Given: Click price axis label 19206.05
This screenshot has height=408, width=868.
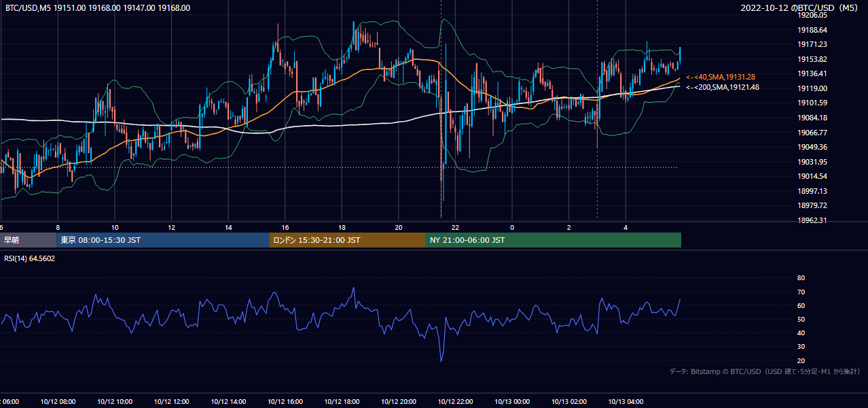Looking at the screenshot, I should 812,15.
